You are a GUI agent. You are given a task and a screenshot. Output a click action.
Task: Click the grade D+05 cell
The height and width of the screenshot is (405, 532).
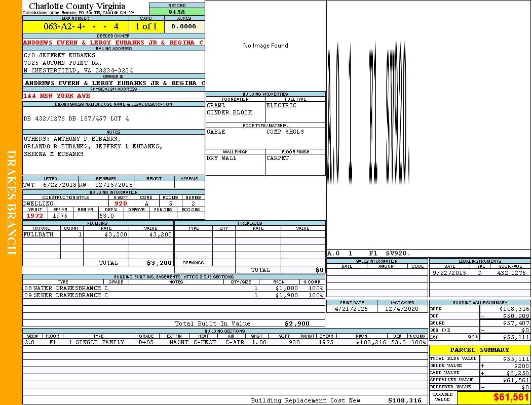(146, 342)
